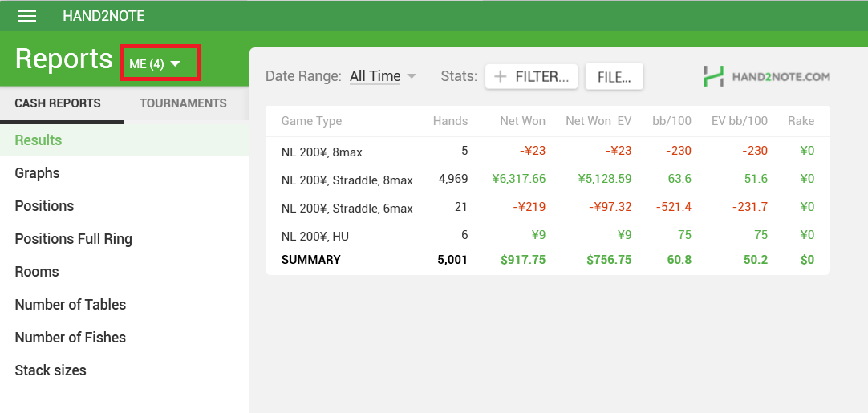
Task: Click the Hands column header
Action: [x=450, y=120]
